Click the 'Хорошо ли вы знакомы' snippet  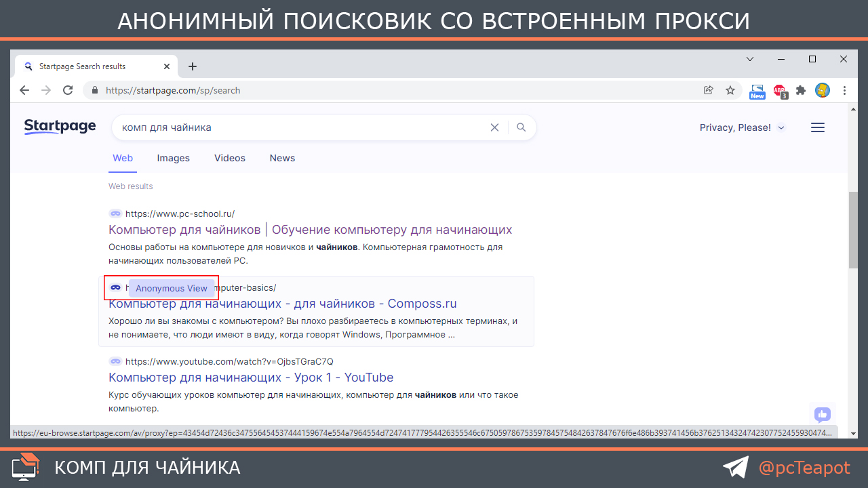coord(313,327)
